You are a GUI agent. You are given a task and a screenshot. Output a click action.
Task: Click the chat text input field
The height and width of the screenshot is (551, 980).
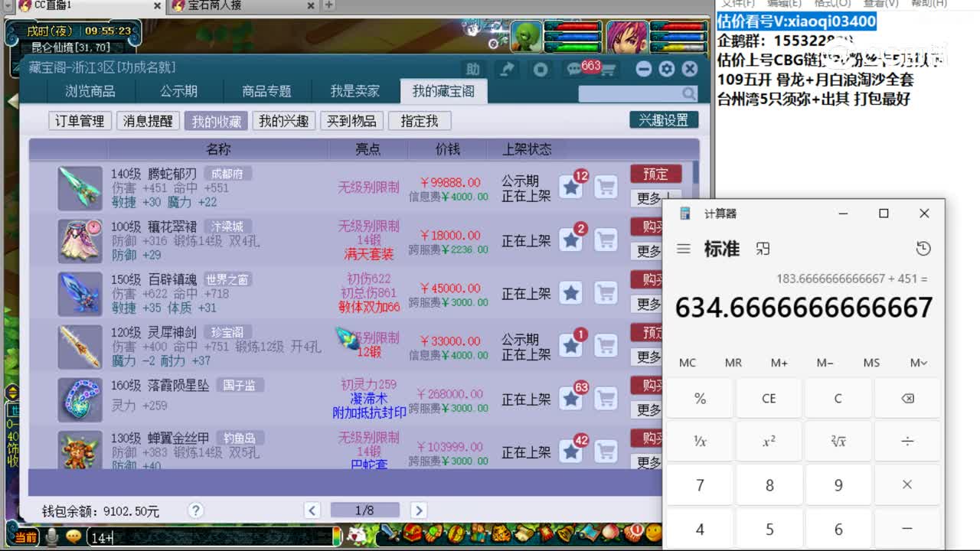tap(211, 537)
